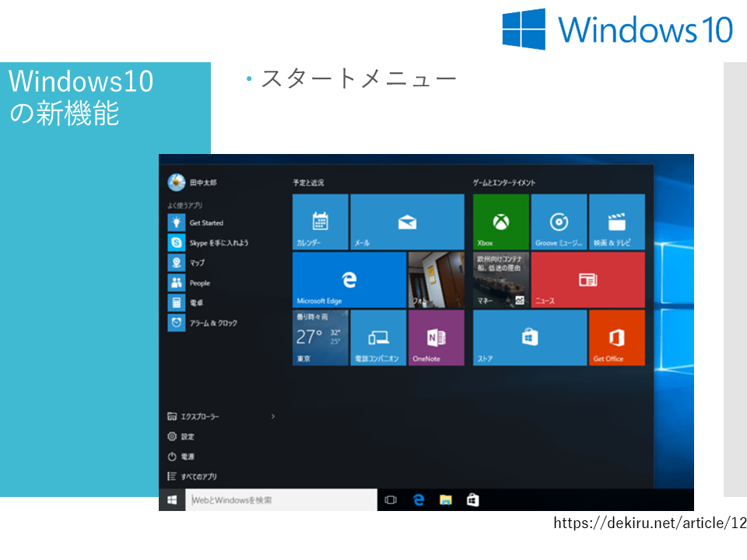Image resolution: width=747 pixels, height=560 pixels.
Task: Open the Store icon on the taskbar
Action: click(472, 499)
